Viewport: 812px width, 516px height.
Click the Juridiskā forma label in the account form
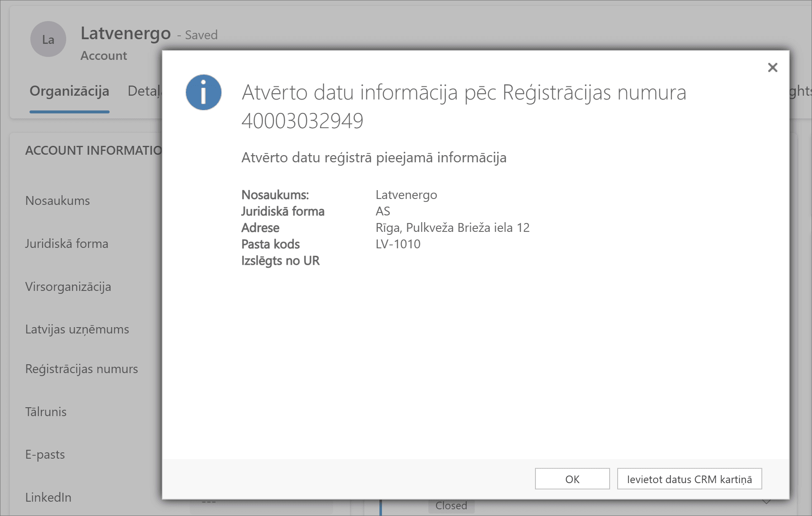coord(67,244)
